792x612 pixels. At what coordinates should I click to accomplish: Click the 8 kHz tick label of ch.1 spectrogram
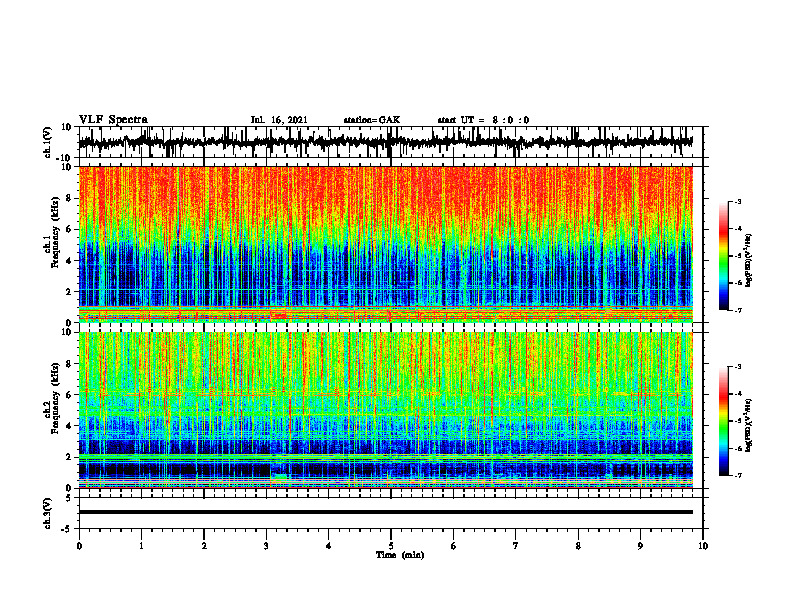pyautogui.click(x=69, y=198)
